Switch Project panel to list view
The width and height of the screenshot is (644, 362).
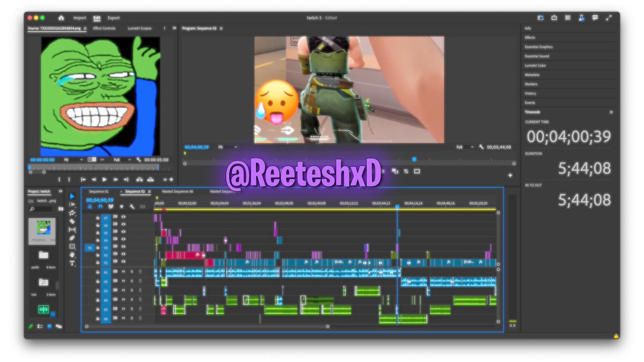point(40,326)
